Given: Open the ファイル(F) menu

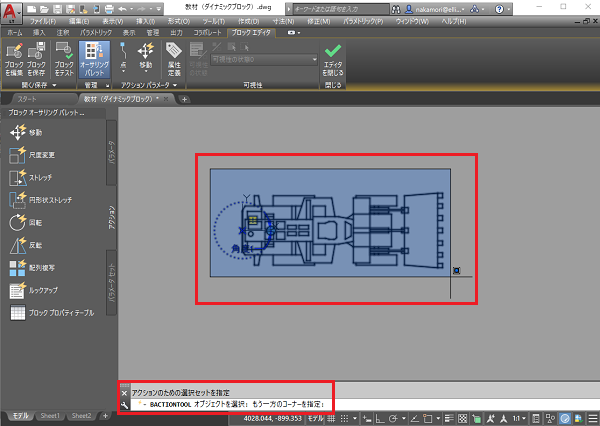Looking at the screenshot, I should coord(43,21).
